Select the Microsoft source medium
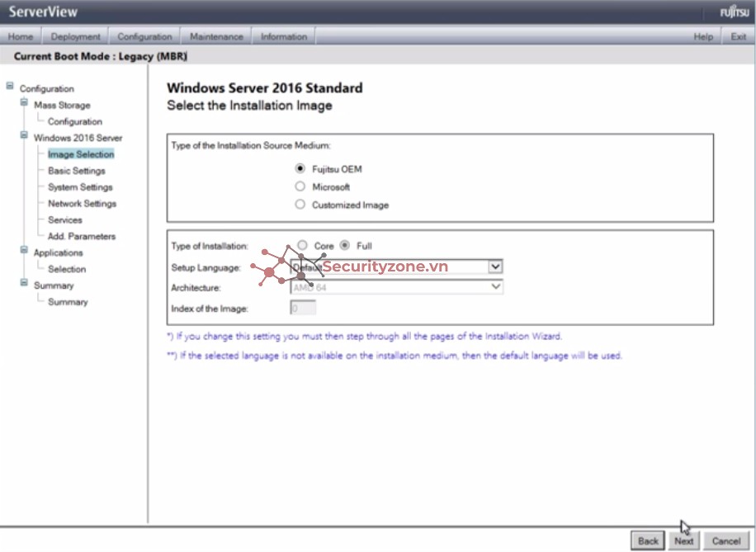The height and width of the screenshot is (552, 756). (x=300, y=186)
